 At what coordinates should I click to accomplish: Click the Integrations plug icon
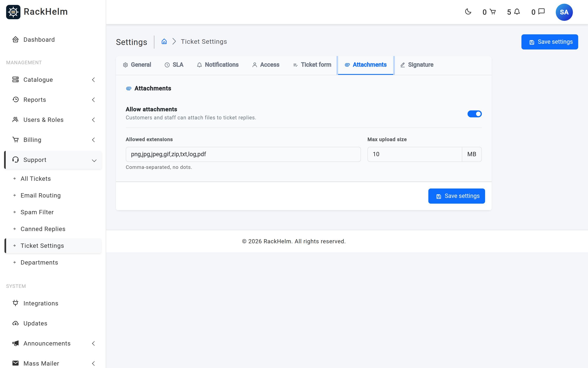coord(16,303)
